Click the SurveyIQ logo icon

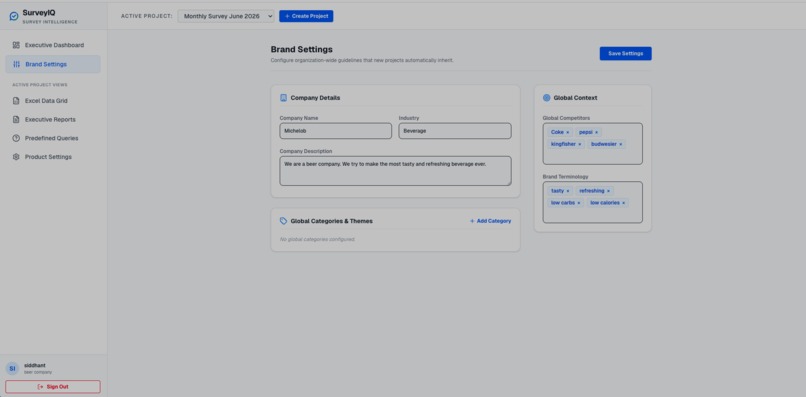[x=14, y=16]
